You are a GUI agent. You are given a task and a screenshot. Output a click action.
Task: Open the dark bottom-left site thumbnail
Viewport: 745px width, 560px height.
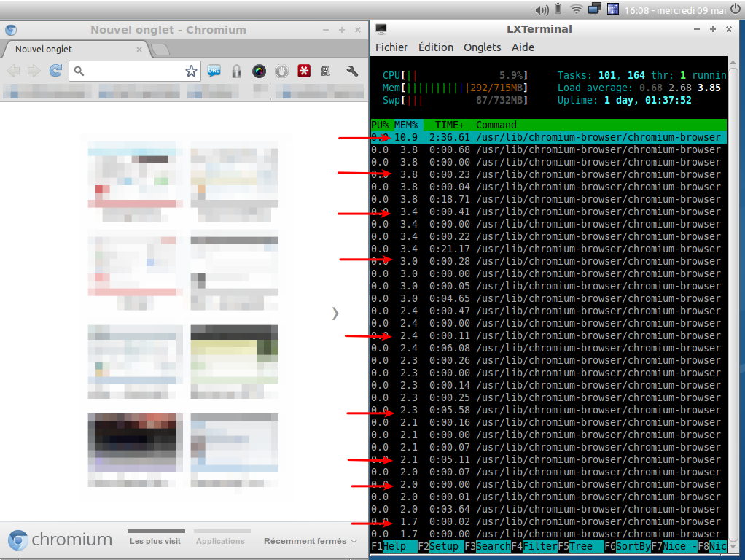[x=135, y=450]
